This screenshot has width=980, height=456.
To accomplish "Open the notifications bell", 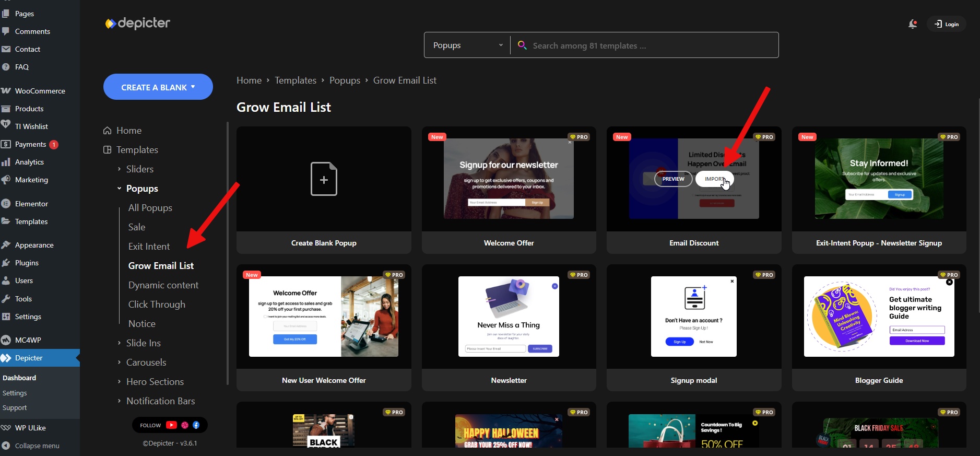I will [913, 24].
